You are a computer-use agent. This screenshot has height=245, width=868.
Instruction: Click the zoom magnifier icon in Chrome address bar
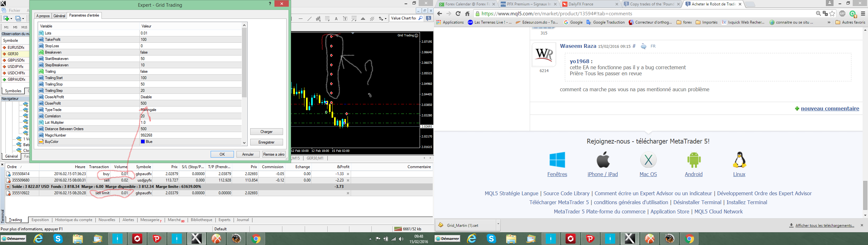click(819, 13)
